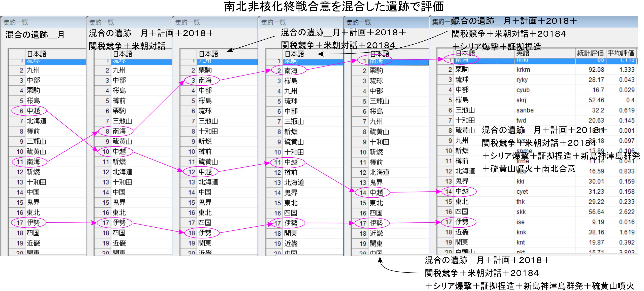Select statistic value 92.08

pos(596,70)
